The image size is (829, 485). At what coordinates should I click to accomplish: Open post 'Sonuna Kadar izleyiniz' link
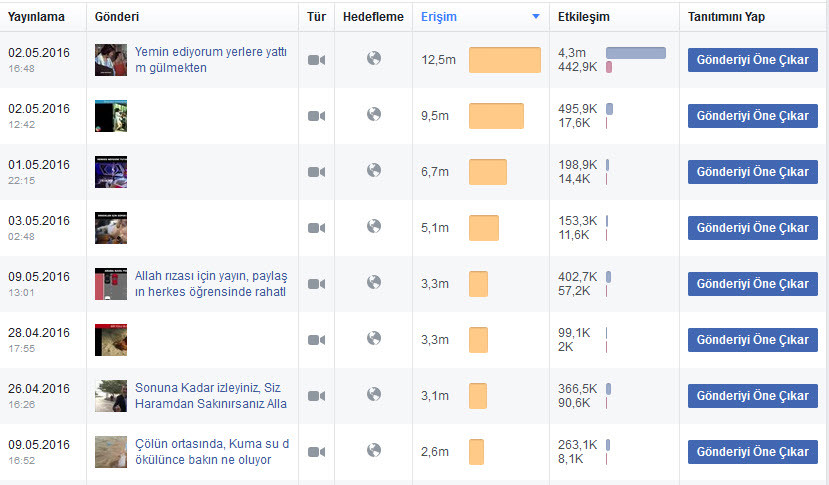(211, 396)
